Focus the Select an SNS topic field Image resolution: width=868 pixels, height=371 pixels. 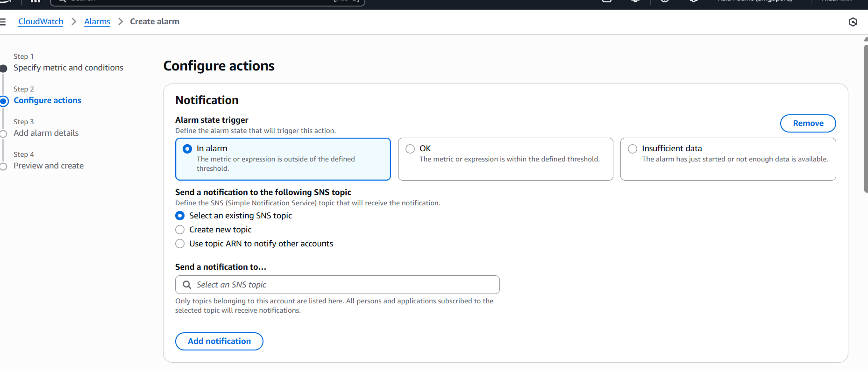click(x=337, y=285)
